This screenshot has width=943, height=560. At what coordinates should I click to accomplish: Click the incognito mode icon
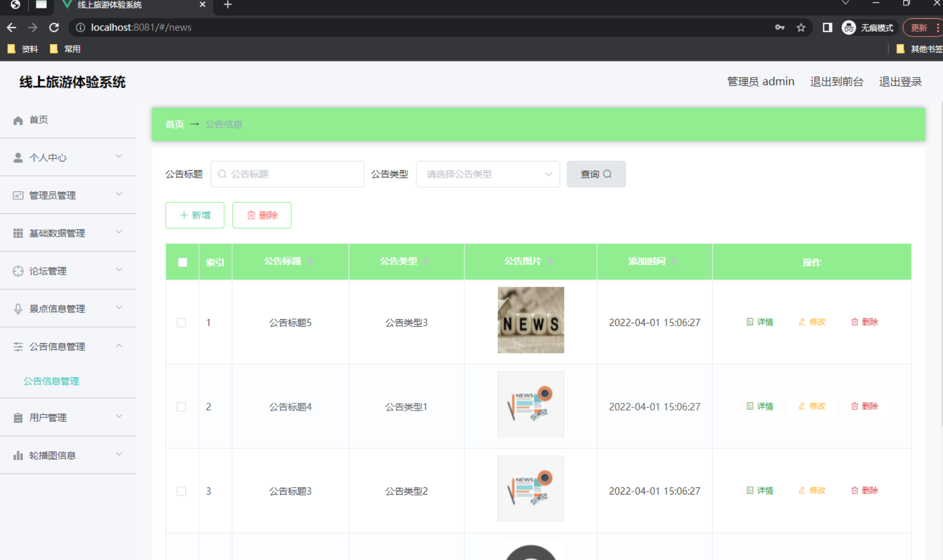point(848,28)
